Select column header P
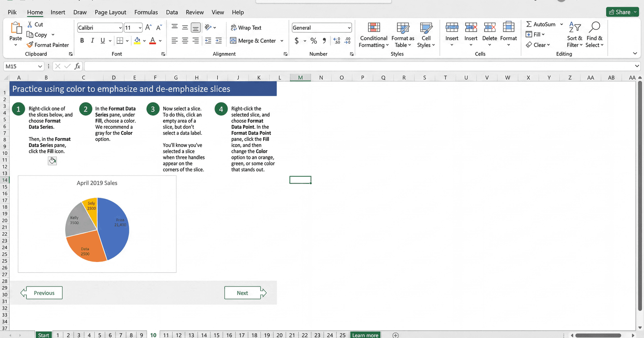644x338 pixels. 362,78
